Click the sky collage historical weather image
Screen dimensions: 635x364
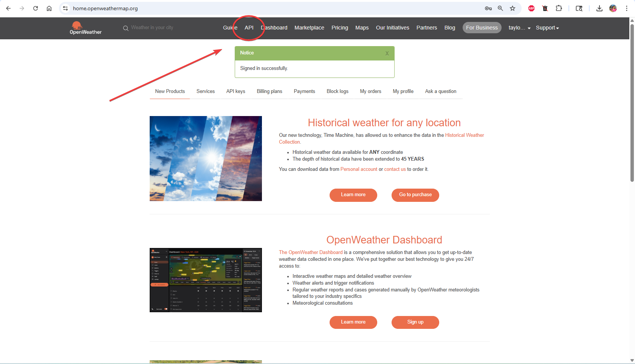[x=206, y=158]
